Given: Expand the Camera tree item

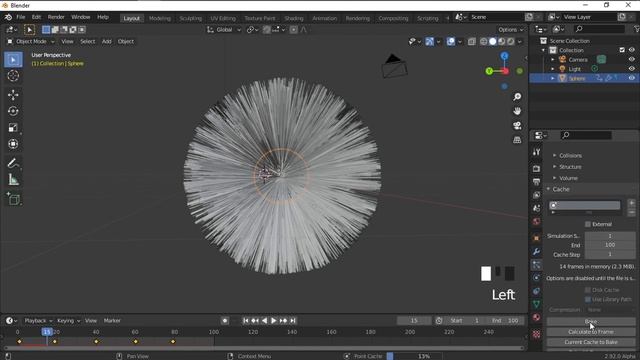Looking at the screenshot, I should point(553,60).
